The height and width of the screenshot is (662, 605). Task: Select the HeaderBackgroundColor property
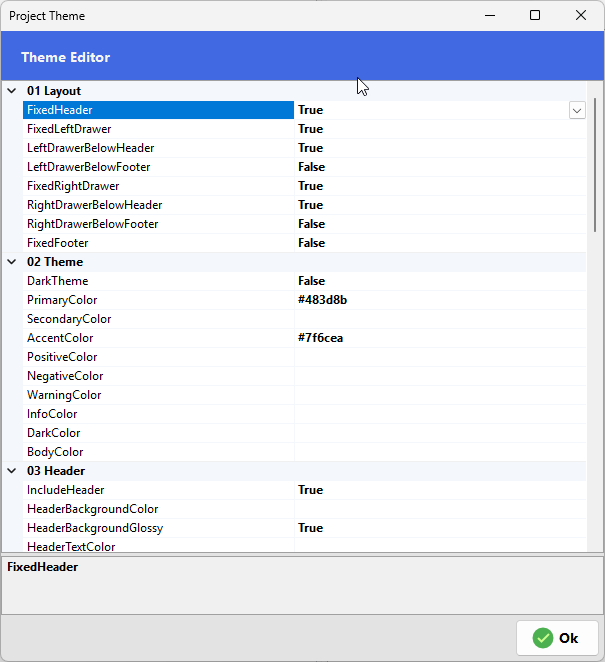pyautogui.click(x=158, y=509)
